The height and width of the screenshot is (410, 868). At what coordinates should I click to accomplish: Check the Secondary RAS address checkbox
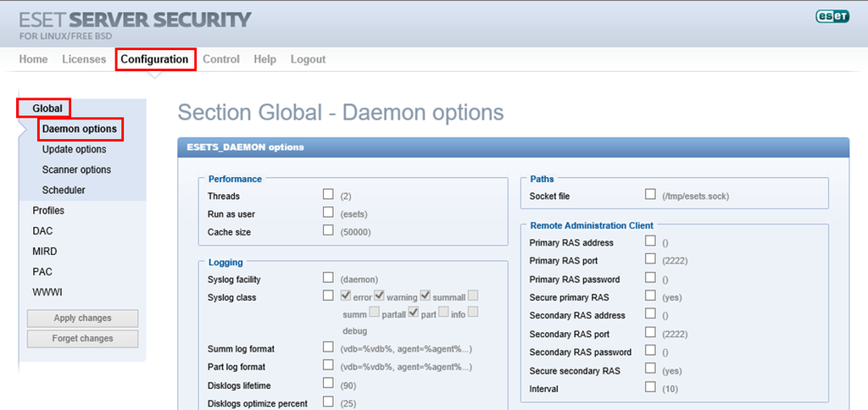coord(650,313)
